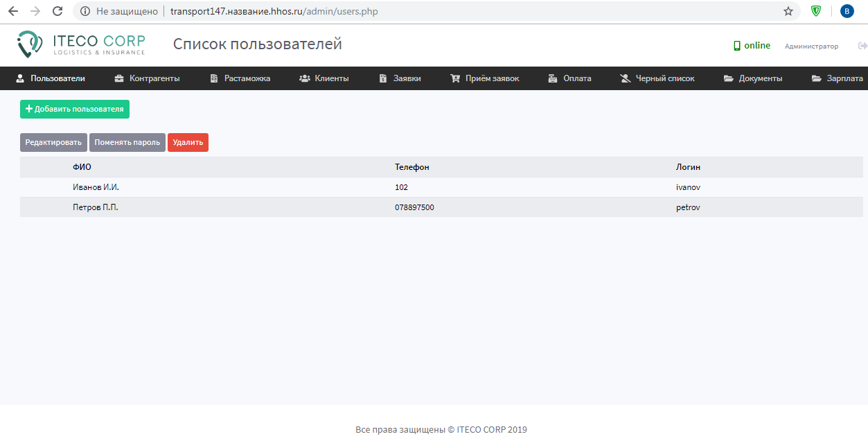
Task: Open site info 'Не защищено' icon
Action: coord(85,11)
